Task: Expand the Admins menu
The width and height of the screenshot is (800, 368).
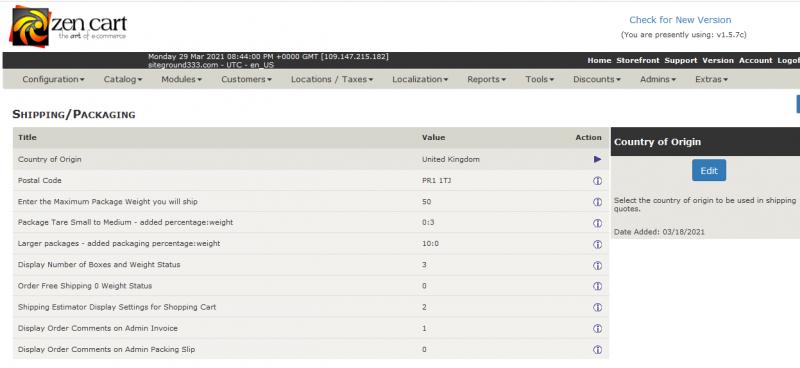Action: point(658,79)
